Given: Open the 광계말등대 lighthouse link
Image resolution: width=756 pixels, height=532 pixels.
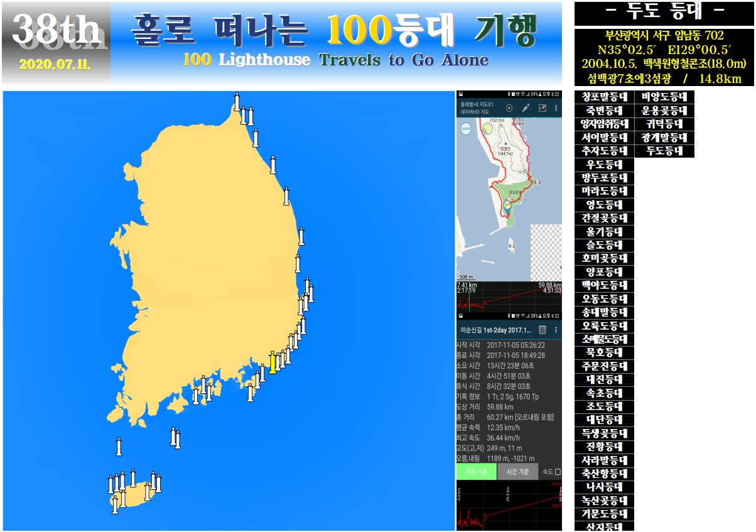Looking at the screenshot, I should click(664, 138).
